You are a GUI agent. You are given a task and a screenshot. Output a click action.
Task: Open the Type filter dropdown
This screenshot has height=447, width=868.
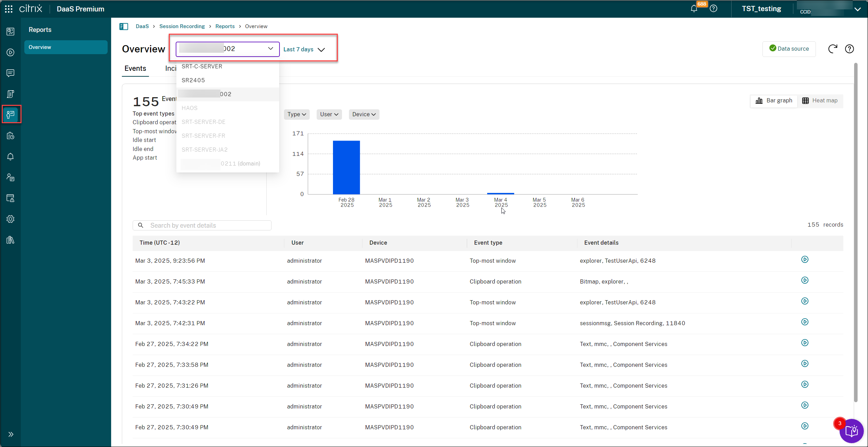click(297, 115)
